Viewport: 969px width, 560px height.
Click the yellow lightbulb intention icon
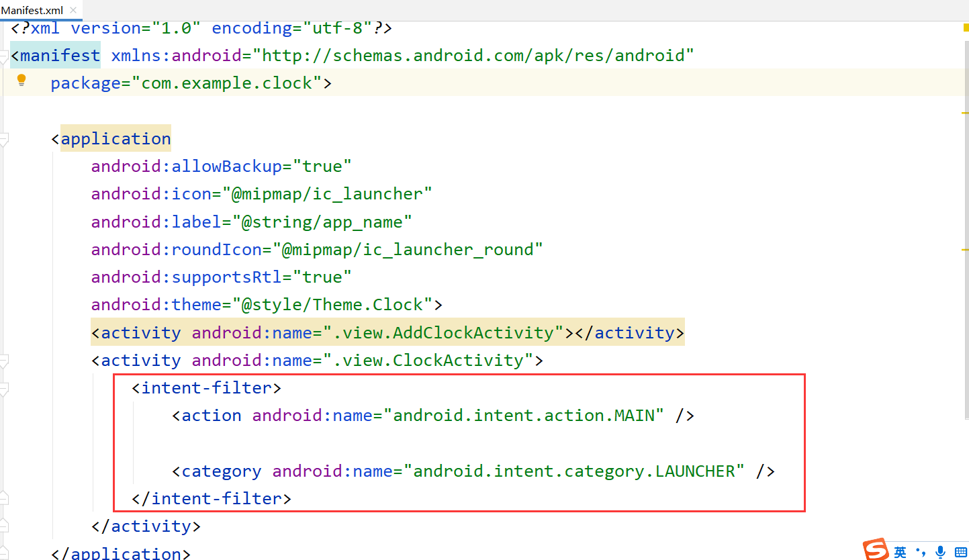21,81
